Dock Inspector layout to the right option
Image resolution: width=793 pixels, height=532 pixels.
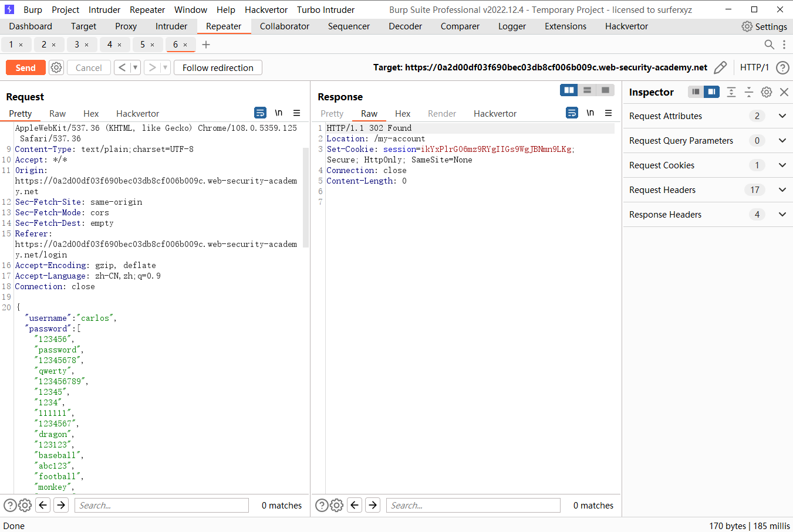tap(711, 92)
